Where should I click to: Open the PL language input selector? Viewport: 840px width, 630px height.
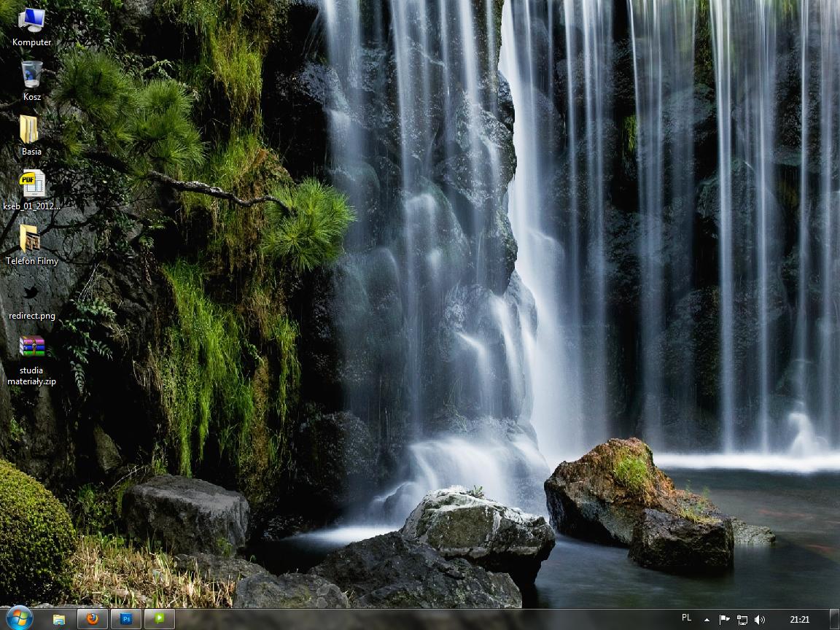(686, 618)
